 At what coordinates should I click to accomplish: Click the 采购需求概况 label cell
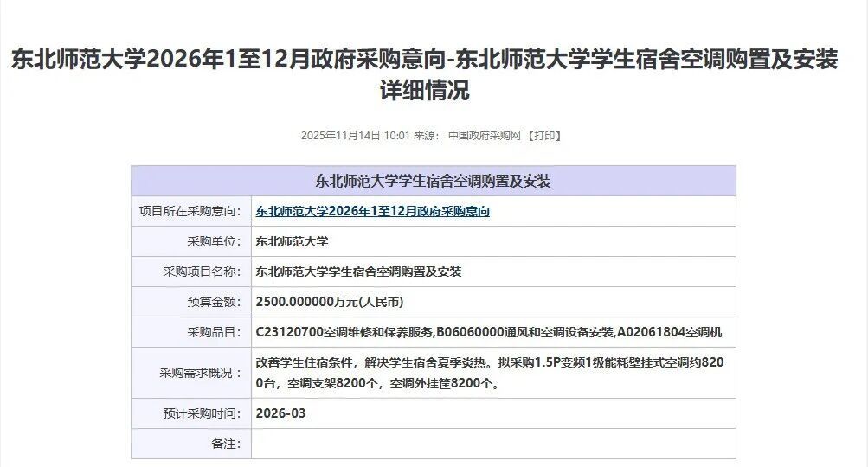pos(191,373)
